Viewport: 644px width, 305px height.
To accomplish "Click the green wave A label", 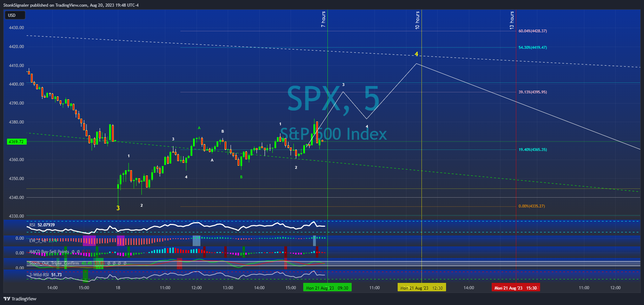I will click(199, 128).
